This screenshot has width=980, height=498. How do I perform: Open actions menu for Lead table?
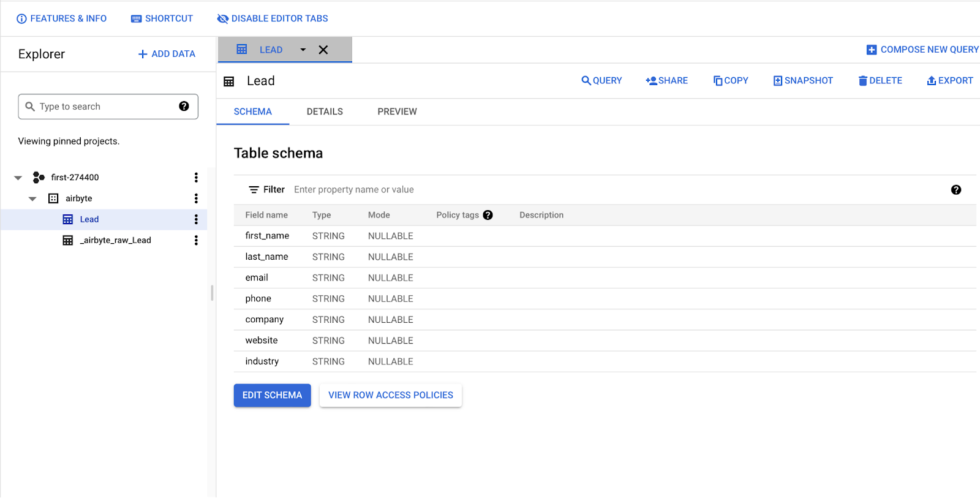[x=196, y=219]
